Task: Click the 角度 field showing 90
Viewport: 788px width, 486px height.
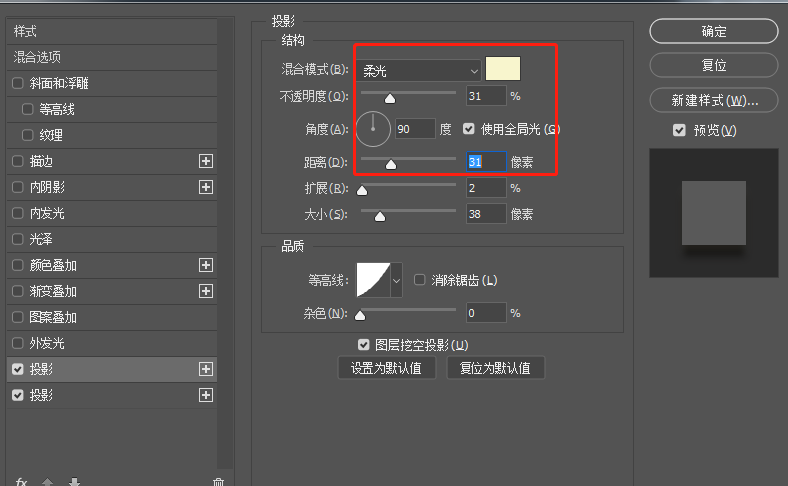Action: (415, 129)
